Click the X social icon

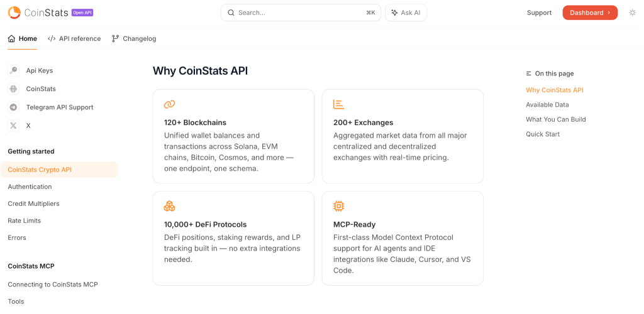(x=13, y=126)
